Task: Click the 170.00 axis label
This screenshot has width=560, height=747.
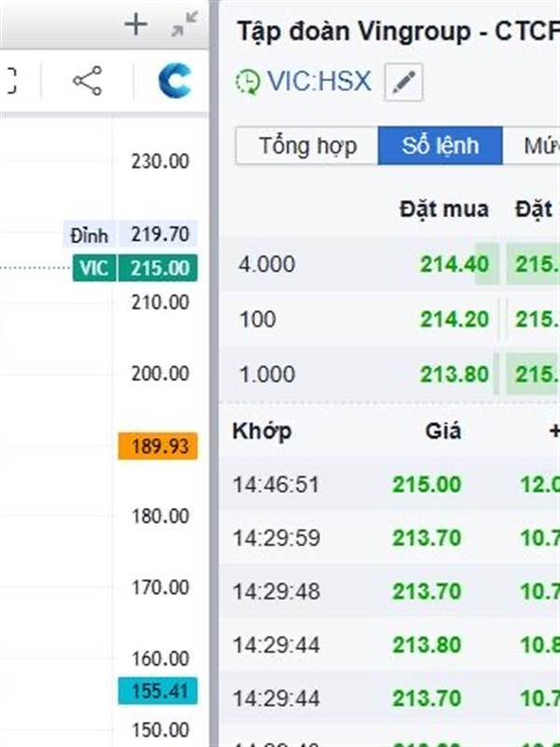Action: pyautogui.click(x=160, y=587)
